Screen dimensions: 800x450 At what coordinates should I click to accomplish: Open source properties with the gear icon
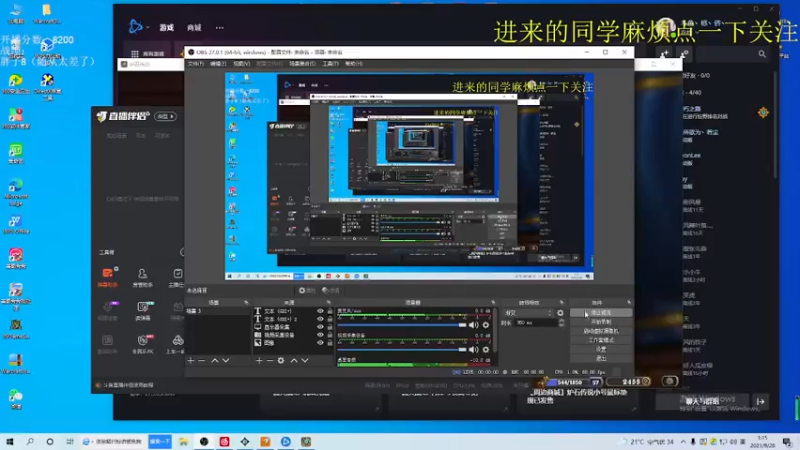(281, 361)
